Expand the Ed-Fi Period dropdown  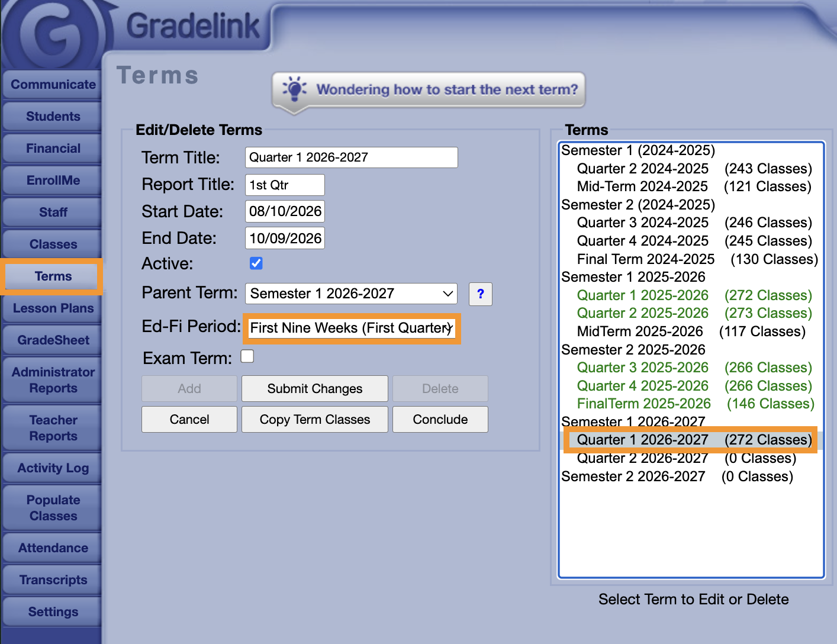[352, 328]
